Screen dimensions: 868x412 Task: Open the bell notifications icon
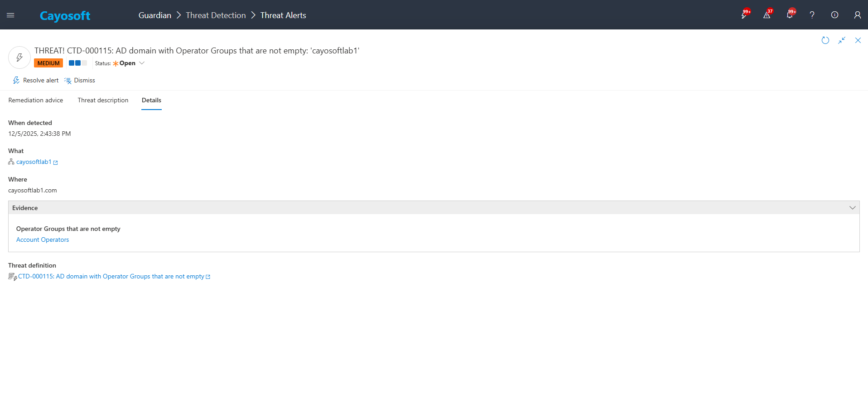click(x=789, y=15)
